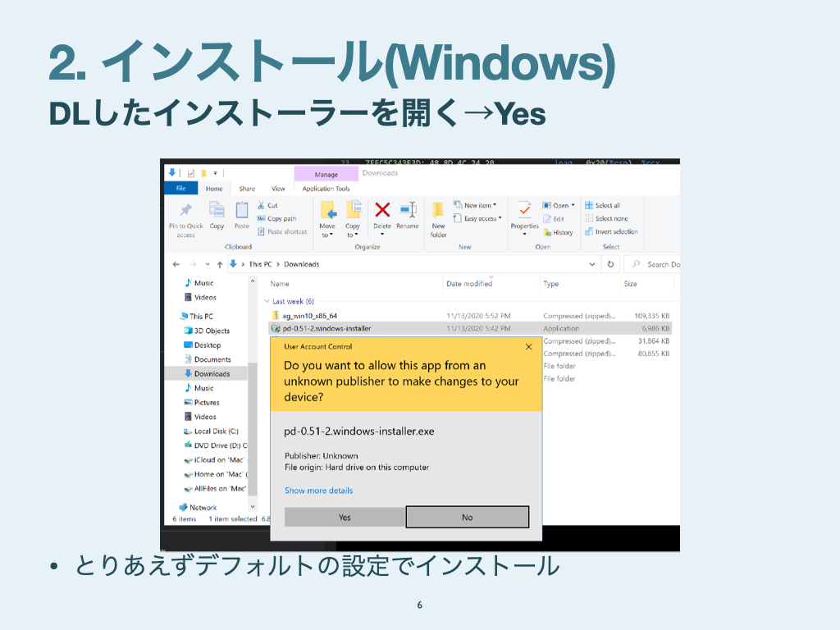Screen dimensions: 840x630
Task: Click Yes in User Account Control dialog
Action: [345, 518]
